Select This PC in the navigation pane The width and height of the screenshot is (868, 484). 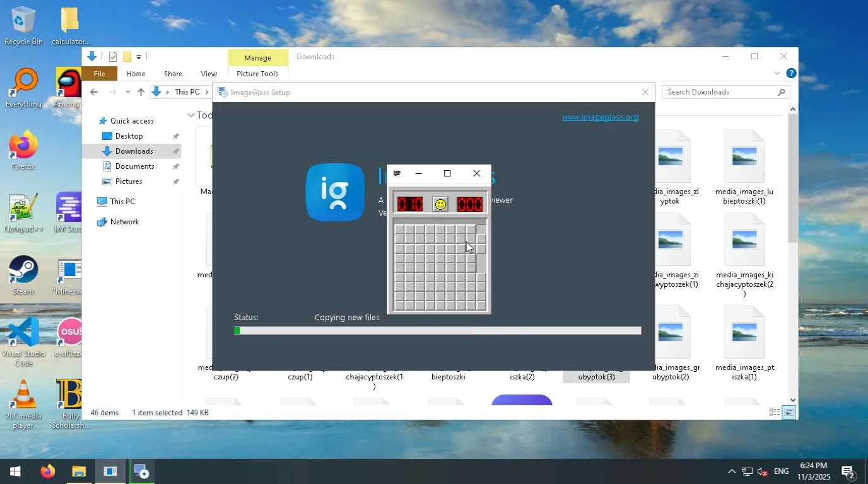tap(122, 202)
